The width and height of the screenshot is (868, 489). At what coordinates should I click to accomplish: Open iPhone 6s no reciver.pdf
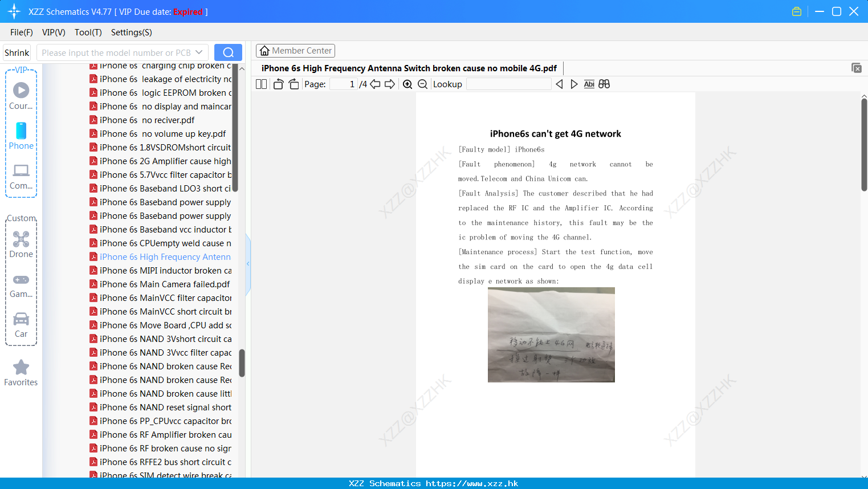click(x=142, y=120)
